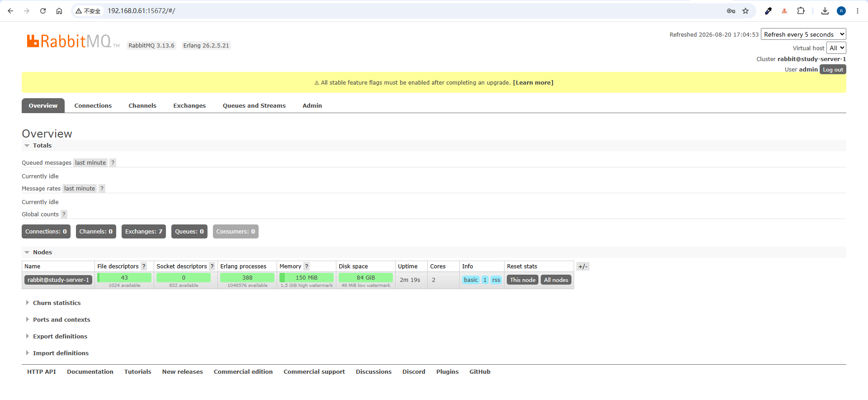Open the Refresh every 5 seconds dropdown
This screenshot has height=400, width=868.
(803, 34)
